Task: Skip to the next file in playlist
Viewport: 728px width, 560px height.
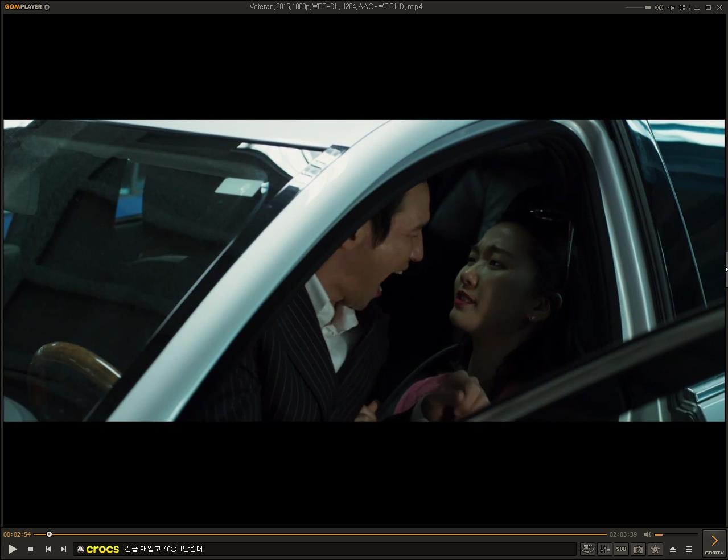Action: 63,549
